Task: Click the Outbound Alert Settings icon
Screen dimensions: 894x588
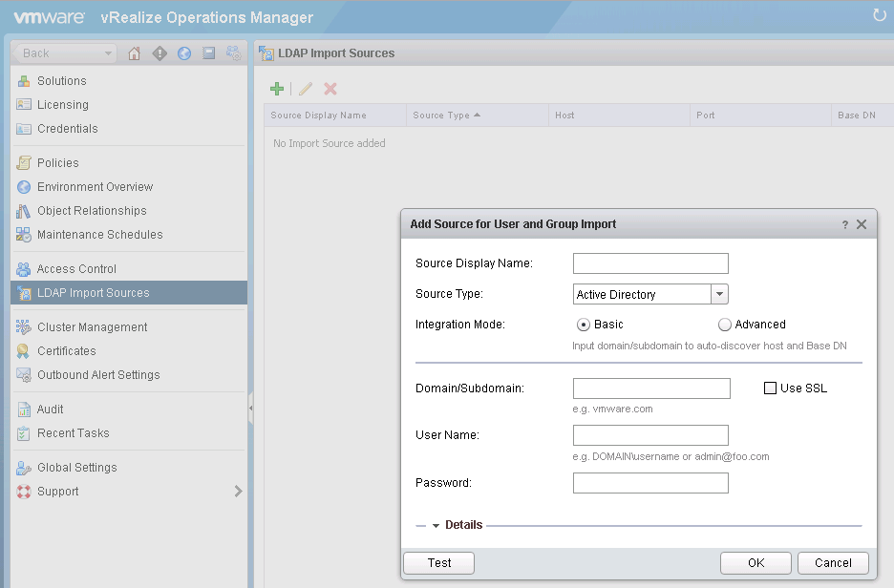Action: tap(23, 375)
